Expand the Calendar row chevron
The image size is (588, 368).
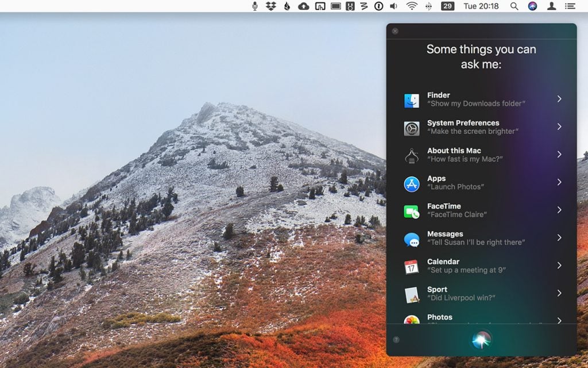click(559, 266)
